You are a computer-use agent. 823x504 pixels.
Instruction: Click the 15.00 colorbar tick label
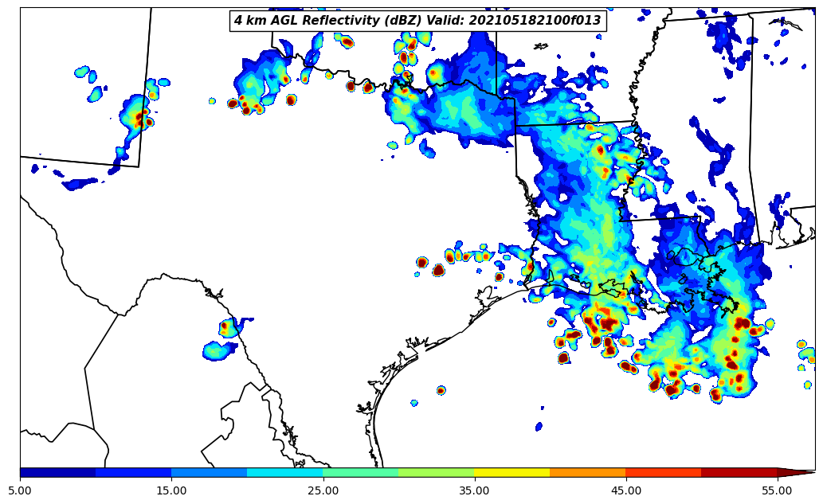171,490
